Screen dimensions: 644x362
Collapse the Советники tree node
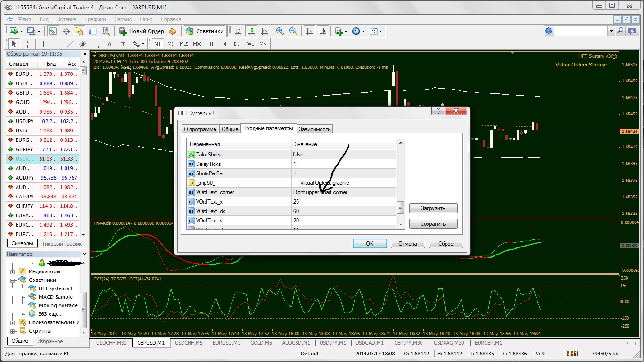click(13, 280)
